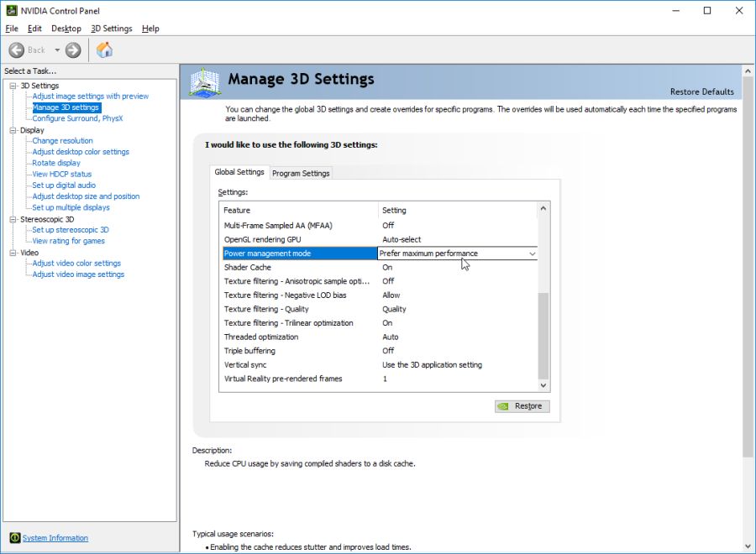This screenshot has height=554, width=756.
Task: Open the Help menu
Action: coord(150,29)
